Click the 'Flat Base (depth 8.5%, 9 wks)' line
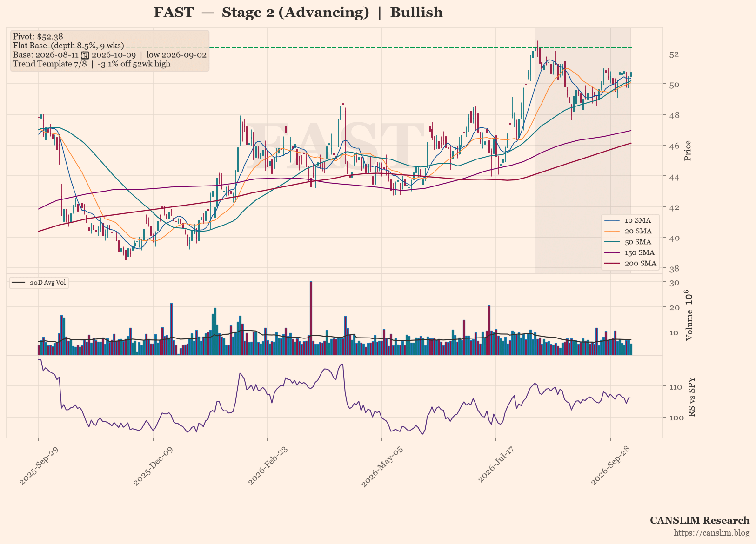 coord(68,46)
